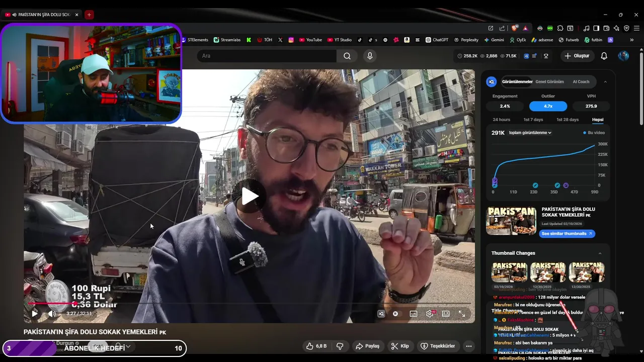Open the adsense bookmark
The width and height of the screenshot is (644, 362).
542,40
